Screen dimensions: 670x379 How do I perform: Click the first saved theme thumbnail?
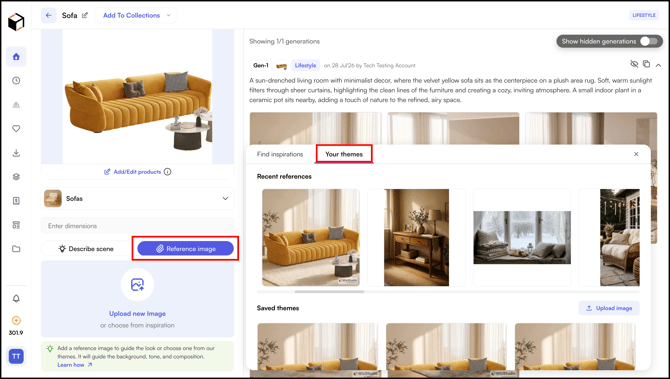pyautogui.click(x=317, y=346)
